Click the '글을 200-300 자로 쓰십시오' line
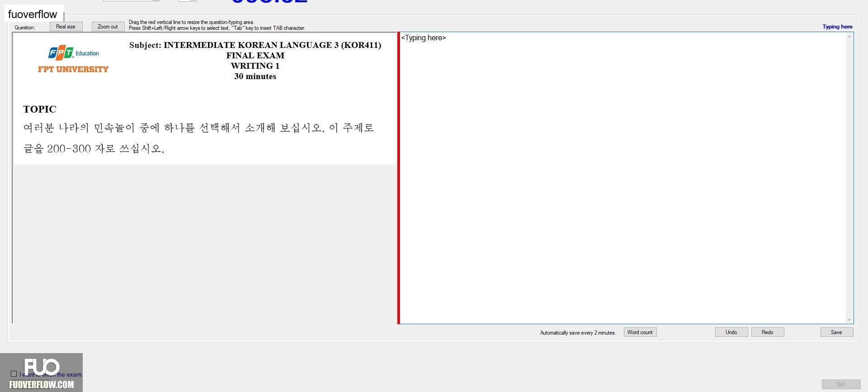This screenshot has height=392, width=868. pyautogui.click(x=94, y=149)
